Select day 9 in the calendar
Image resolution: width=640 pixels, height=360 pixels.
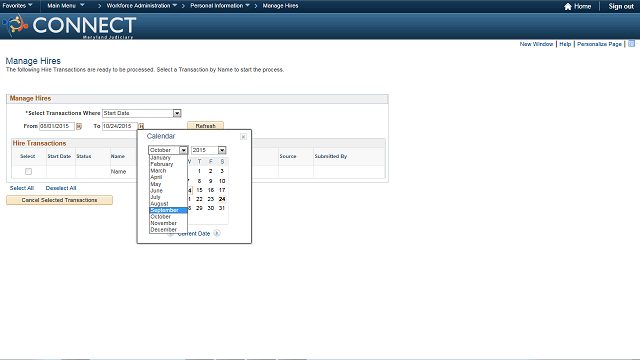(211, 181)
